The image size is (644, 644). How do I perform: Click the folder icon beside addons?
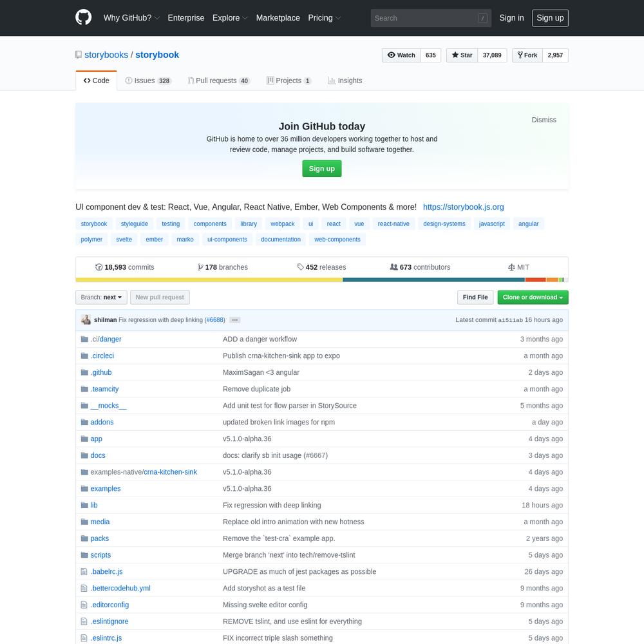point(84,422)
